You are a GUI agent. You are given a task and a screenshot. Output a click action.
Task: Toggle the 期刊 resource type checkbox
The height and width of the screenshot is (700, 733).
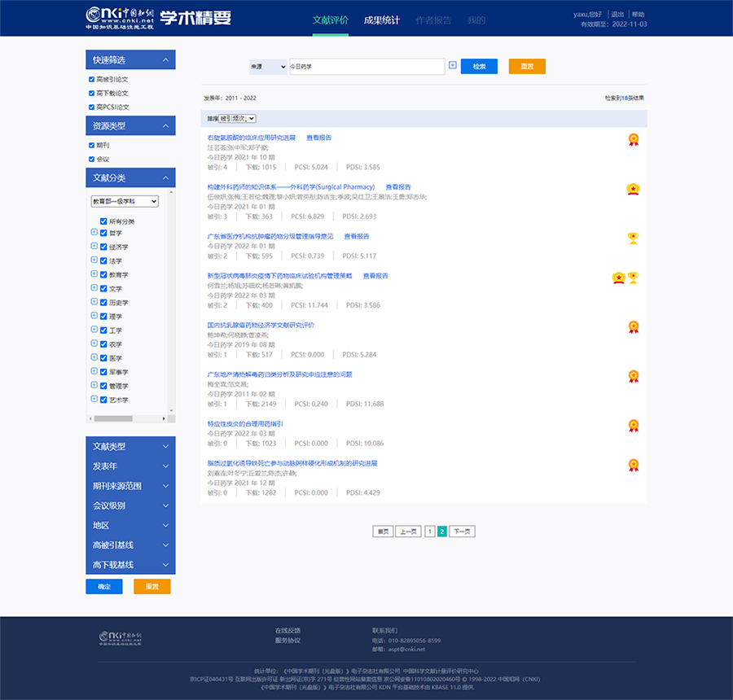(x=92, y=146)
